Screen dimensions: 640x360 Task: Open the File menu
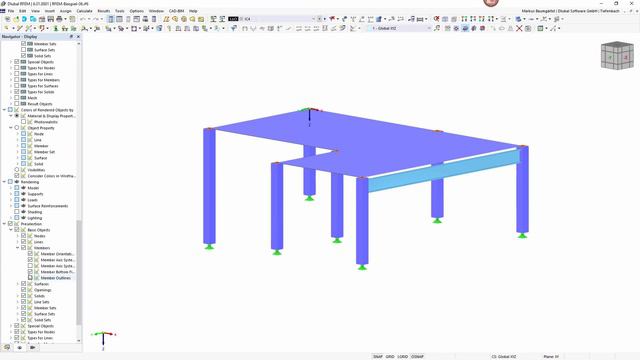coord(11,11)
